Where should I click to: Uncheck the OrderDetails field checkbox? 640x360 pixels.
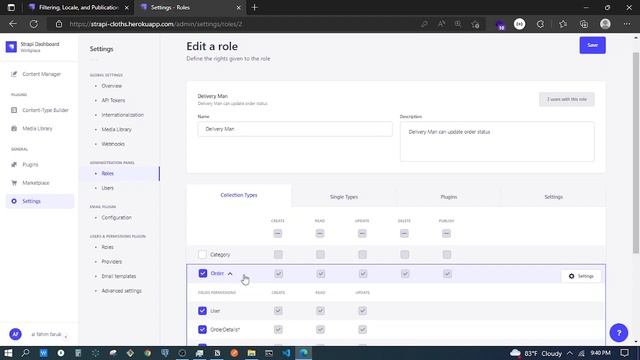tap(202, 329)
